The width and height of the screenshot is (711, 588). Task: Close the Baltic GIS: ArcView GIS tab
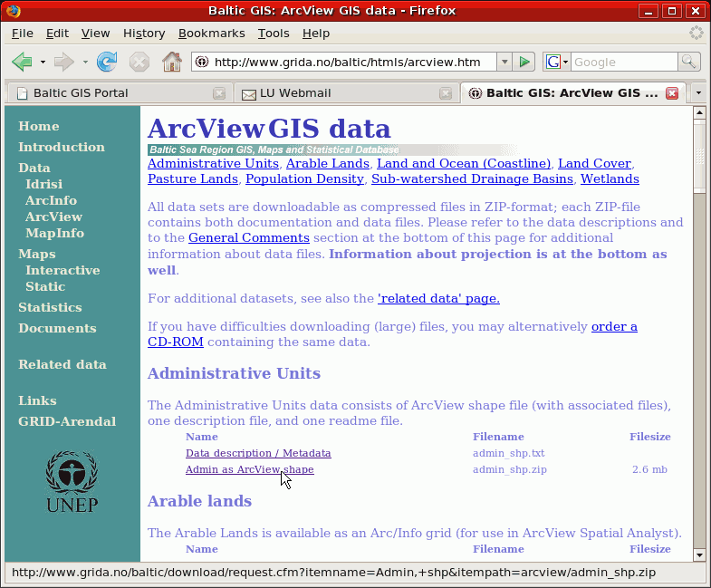pyautogui.click(x=672, y=93)
